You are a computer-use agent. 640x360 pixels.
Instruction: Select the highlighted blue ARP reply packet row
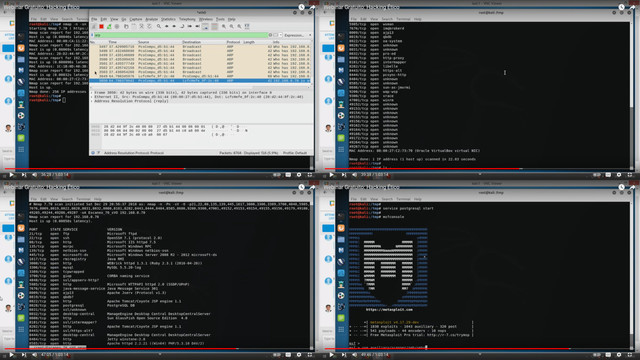(x=200, y=80)
